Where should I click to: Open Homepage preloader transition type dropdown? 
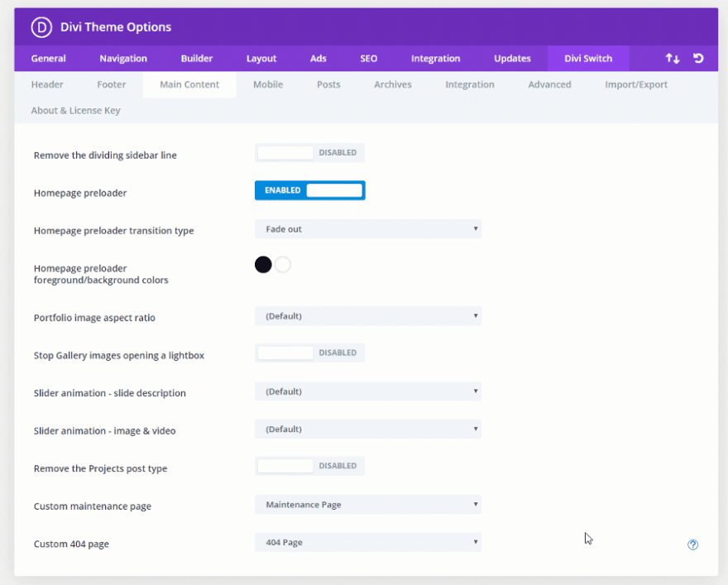point(367,229)
